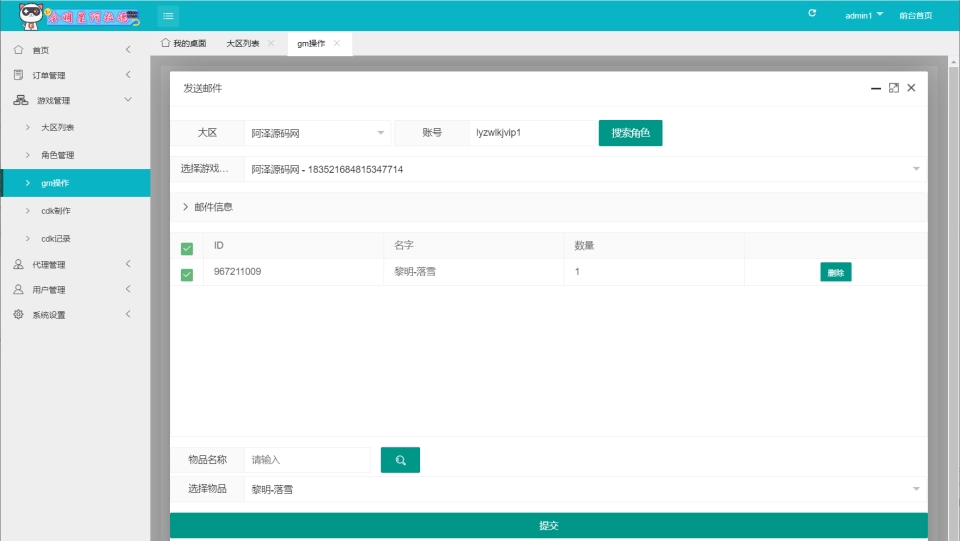
Task: Click the 账号 input field lyzwlkjvip1
Action: 531,133
